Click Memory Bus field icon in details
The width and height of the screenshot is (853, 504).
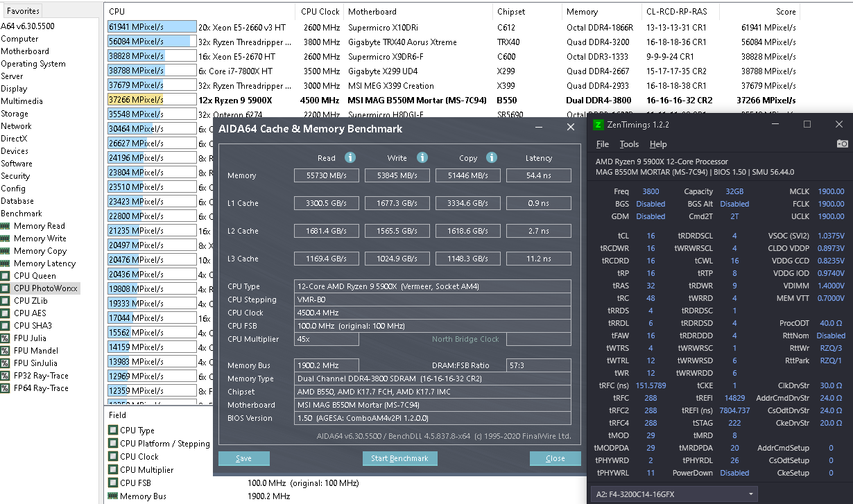point(113,496)
